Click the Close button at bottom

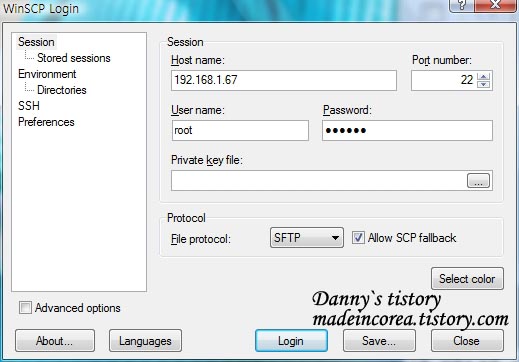(x=467, y=341)
